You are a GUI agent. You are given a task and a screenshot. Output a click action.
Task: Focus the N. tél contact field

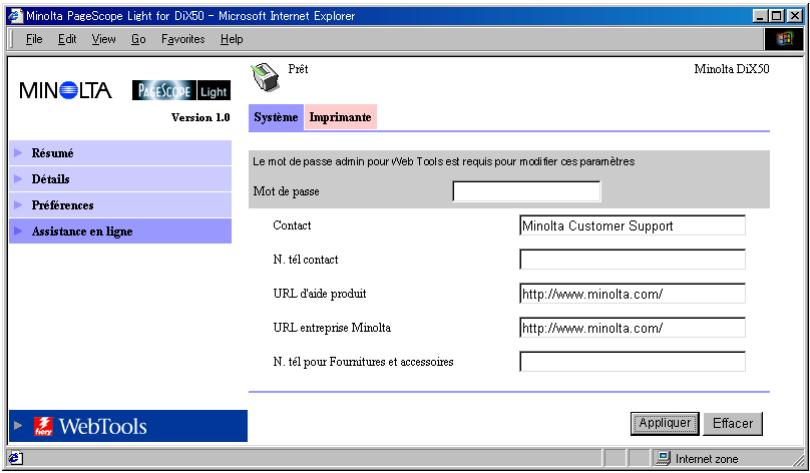632,260
